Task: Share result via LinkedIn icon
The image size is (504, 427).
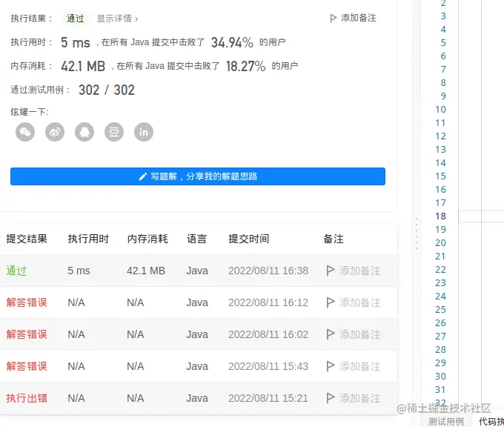Action: [x=143, y=132]
